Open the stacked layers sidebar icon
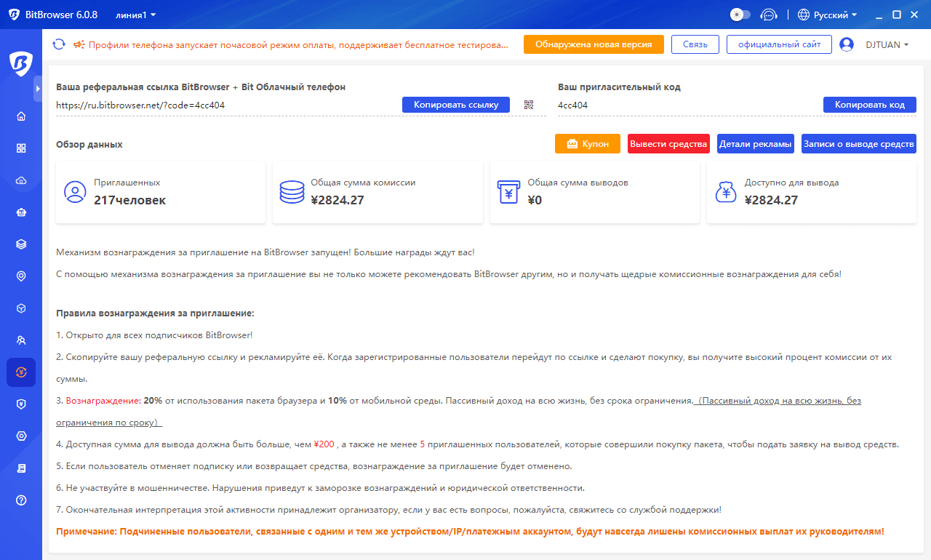Screen dimensions: 931x560 coord(21,244)
